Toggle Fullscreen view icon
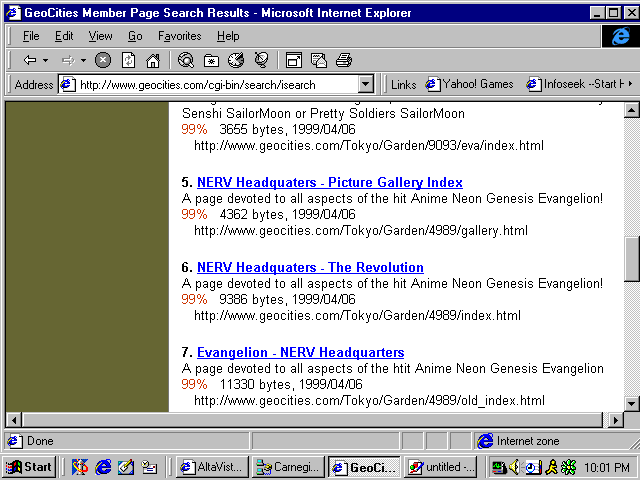This screenshot has width=640, height=480. [x=294, y=60]
